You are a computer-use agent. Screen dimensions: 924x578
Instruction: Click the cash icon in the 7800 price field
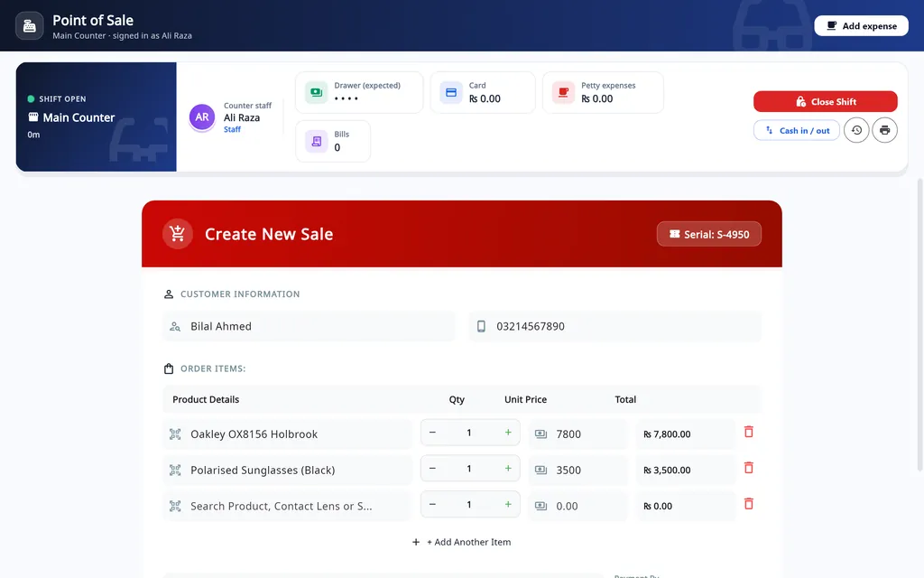point(541,434)
